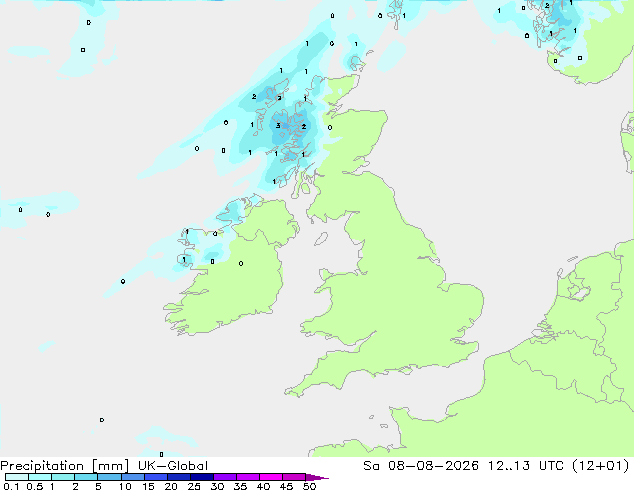Click the 40–45 mm magenta legend swatch
634x490 pixels.
coord(271,477)
